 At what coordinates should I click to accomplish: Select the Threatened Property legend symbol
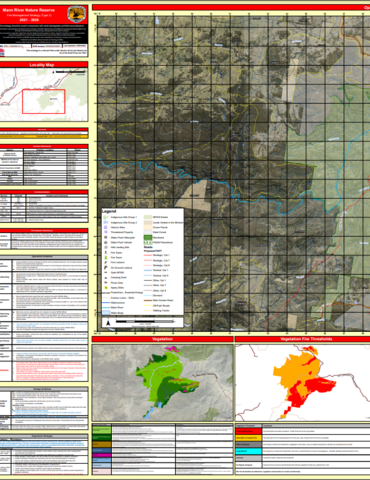coord(106,232)
